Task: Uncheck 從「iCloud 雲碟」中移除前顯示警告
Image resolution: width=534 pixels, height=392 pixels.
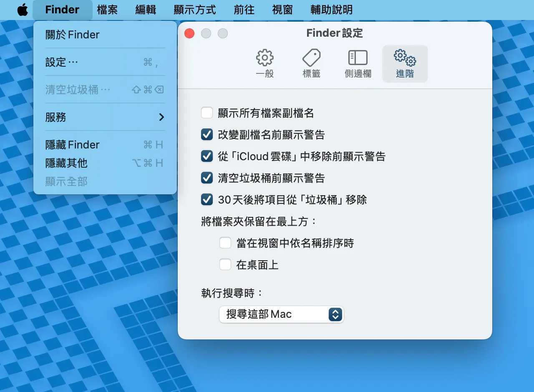Action: pyautogui.click(x=207, y=156)
